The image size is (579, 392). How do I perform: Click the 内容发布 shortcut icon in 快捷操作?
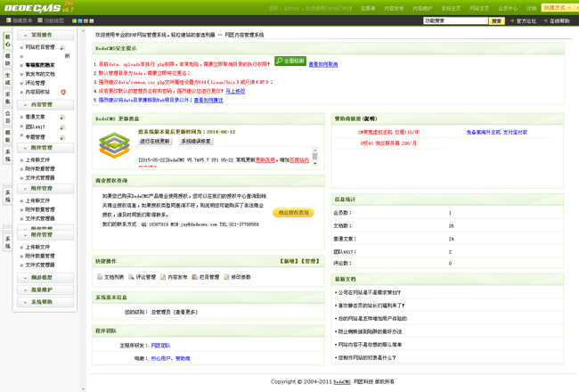tap(163, 277)
